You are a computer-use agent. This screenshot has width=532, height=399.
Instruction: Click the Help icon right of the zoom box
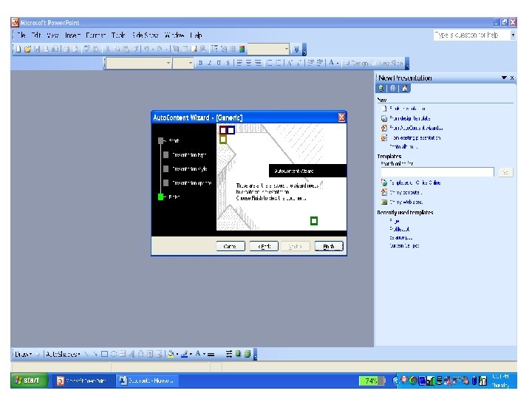coord(296,50)
